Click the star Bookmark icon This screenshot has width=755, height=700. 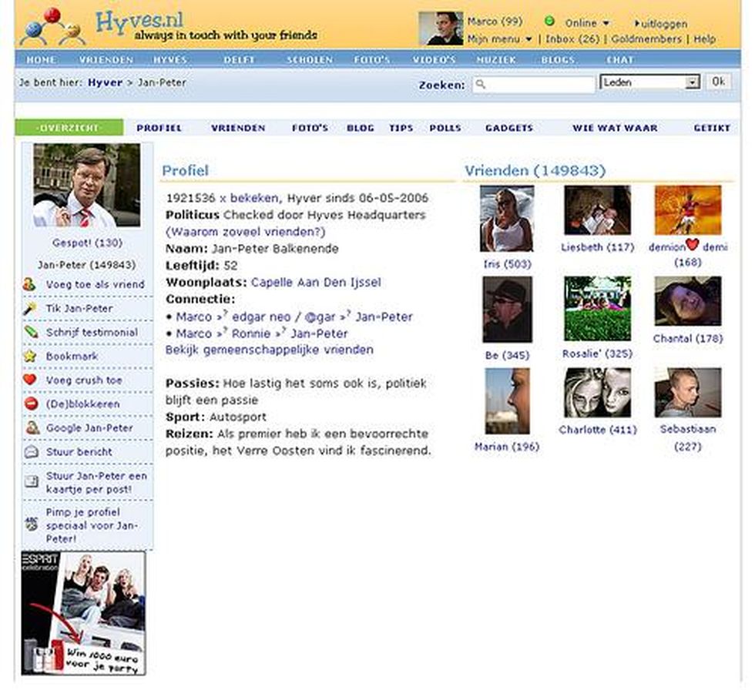30,357
